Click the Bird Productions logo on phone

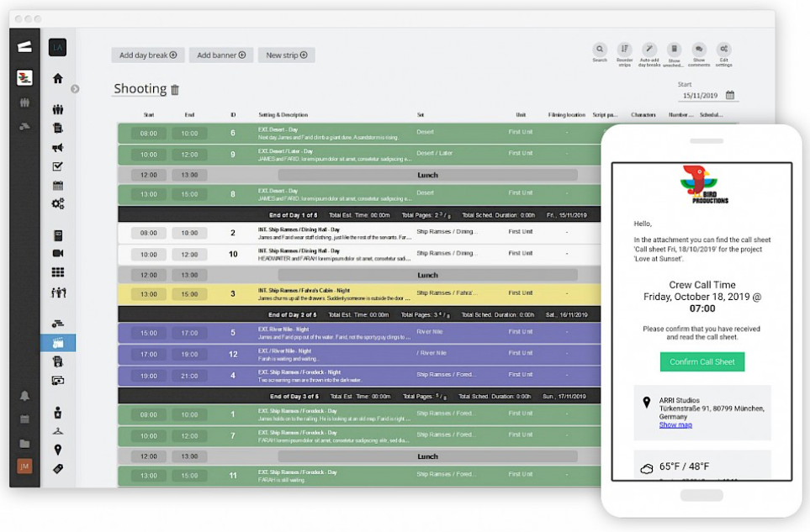coord(702,185)
